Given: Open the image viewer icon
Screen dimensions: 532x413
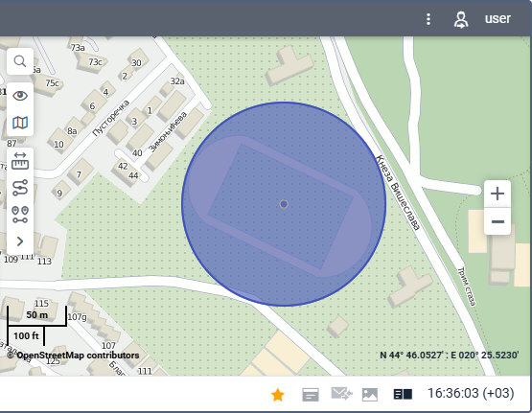Looking at the screenshot, I should coord(370,395).
